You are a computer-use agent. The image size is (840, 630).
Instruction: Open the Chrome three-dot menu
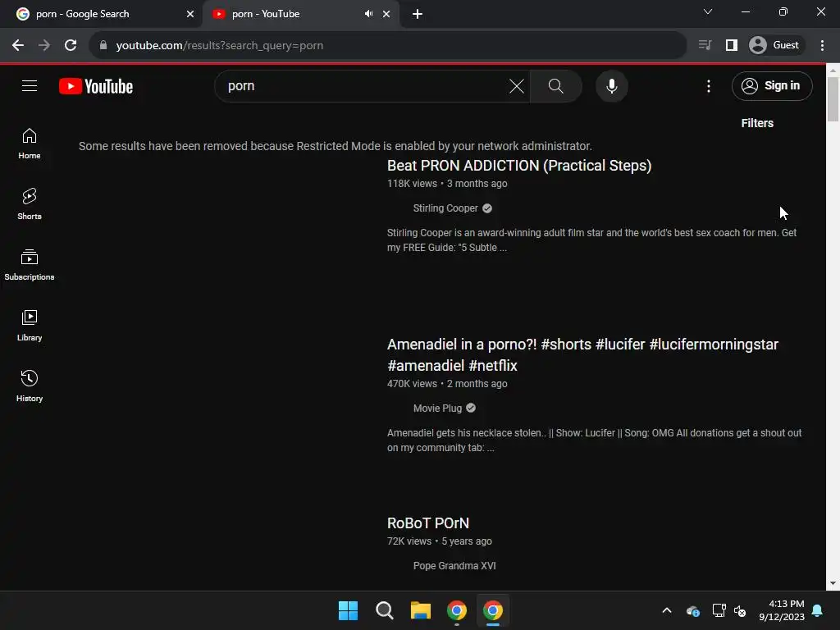(x=822, y=45)
